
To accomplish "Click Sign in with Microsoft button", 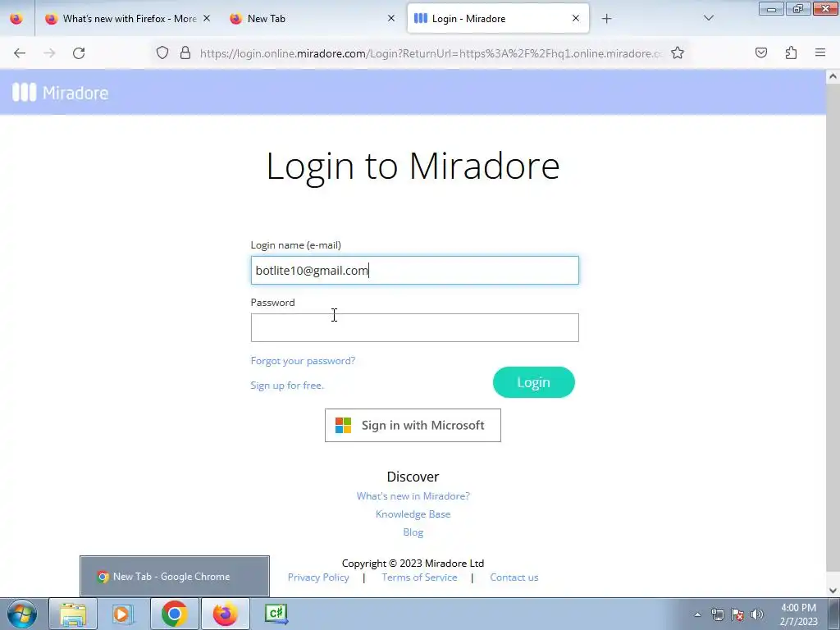I will click(x=413, y=426).
